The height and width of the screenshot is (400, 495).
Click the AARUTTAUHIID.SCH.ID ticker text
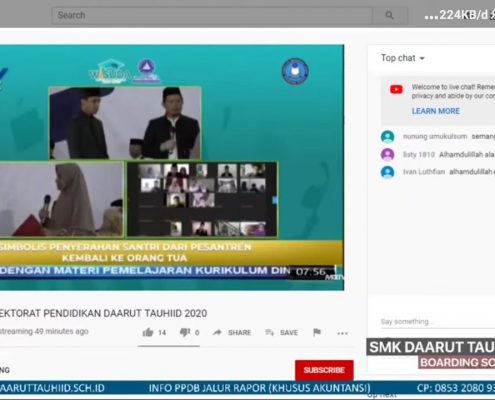click(52, 388)
